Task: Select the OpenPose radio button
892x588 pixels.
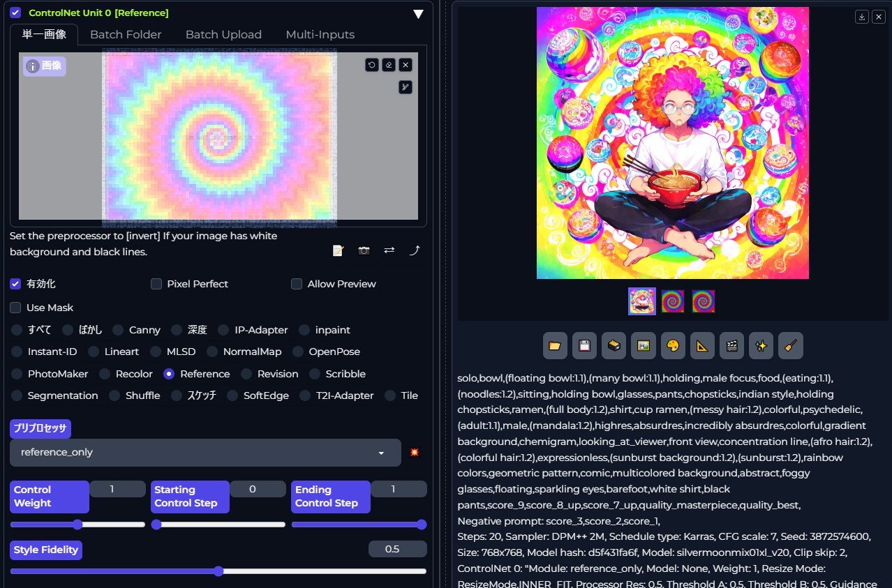Action: tap(298, 352)
